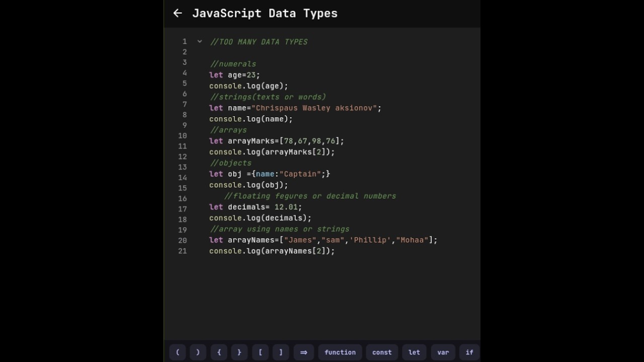Click the console.log(name); line
The width and height of the screenshot is (644, 362).
pos(251,119)
